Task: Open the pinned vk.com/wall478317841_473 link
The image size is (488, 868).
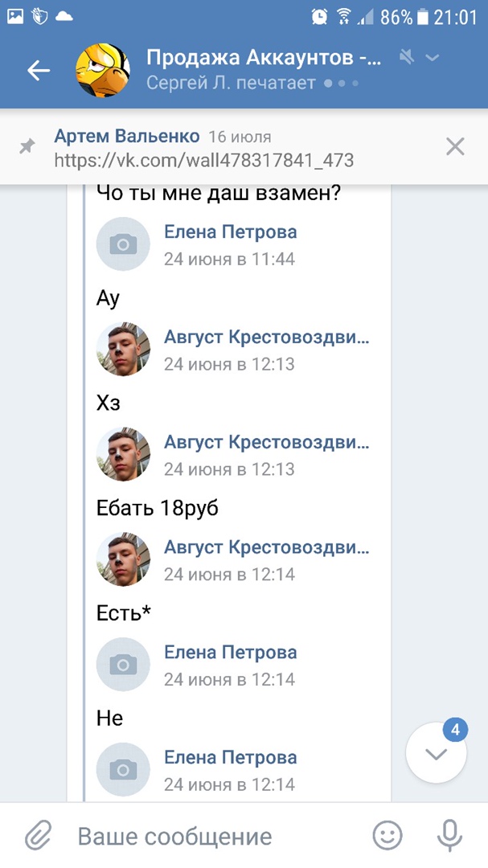Action: pos(203,160)
